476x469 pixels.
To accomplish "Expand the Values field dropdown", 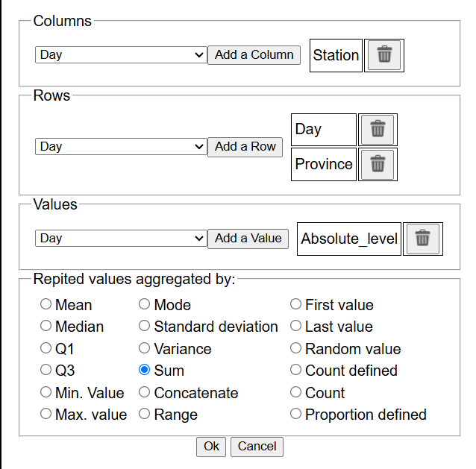I will [120, 239].
